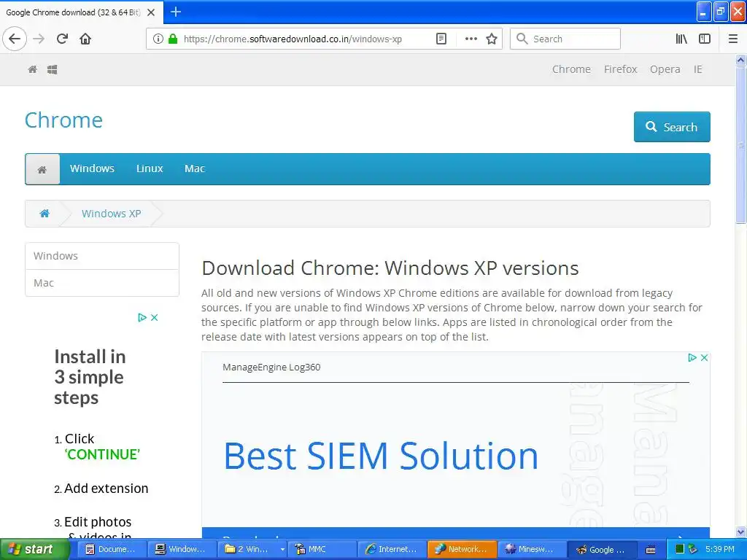Open Chrome link in top header

pyautogui.click(x=571, y=69)
